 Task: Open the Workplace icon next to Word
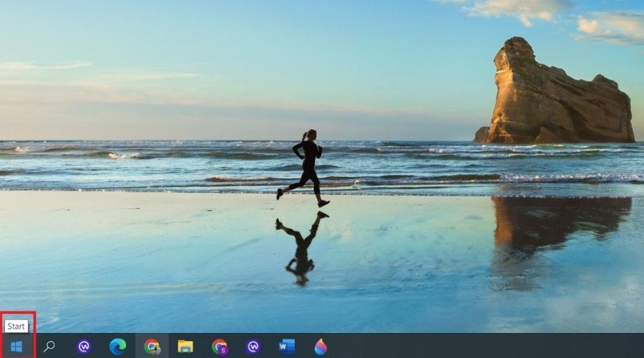[253, 347]
